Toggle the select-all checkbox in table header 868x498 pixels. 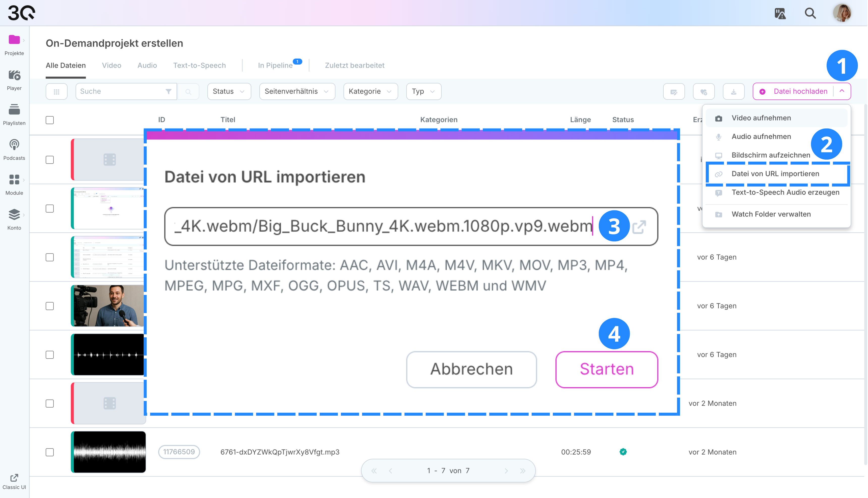[50, 120]
